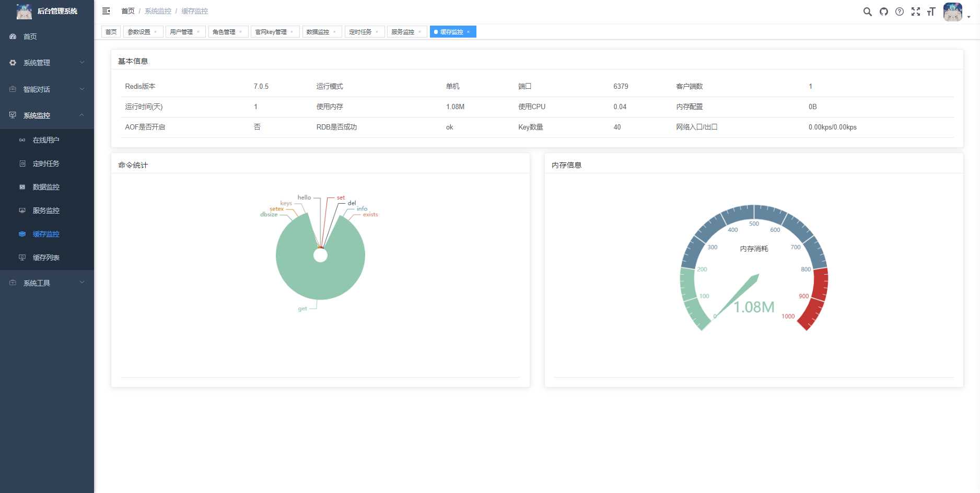
Task: Click the user avatar to toggle profile menu
Action: 952,11
